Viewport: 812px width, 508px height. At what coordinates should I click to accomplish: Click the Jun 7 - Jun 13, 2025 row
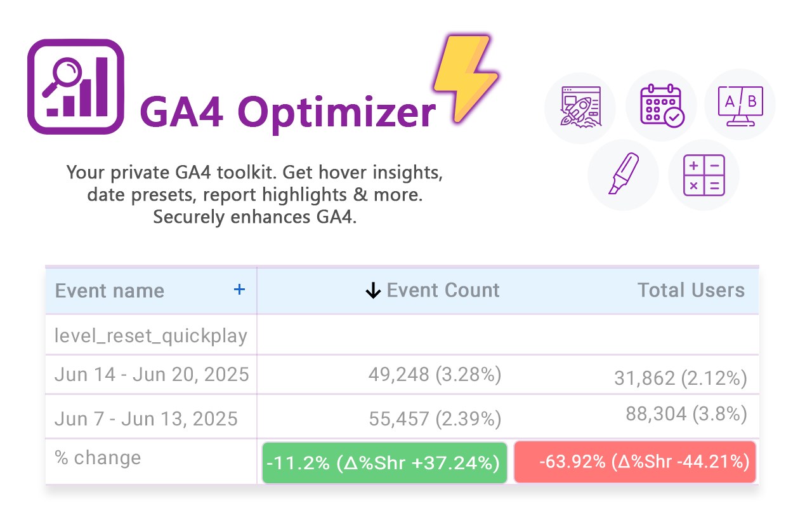coord(147,418)
